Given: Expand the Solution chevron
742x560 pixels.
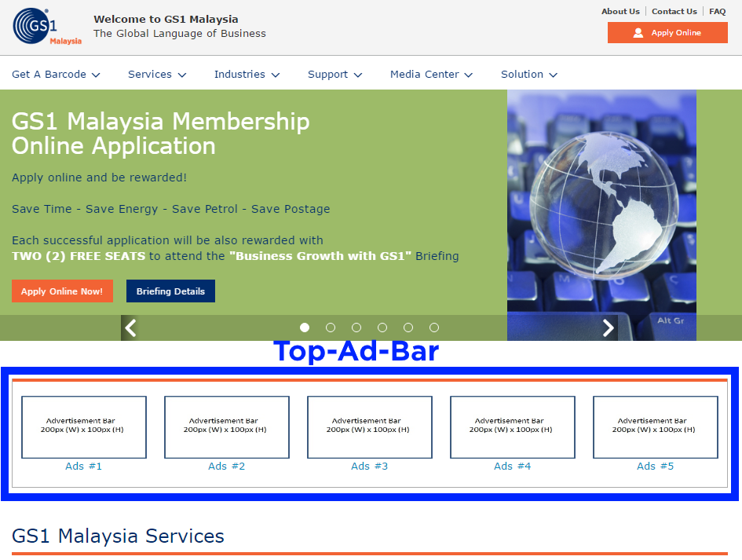Looking at the screenshot, I should (x=554, y=75).
